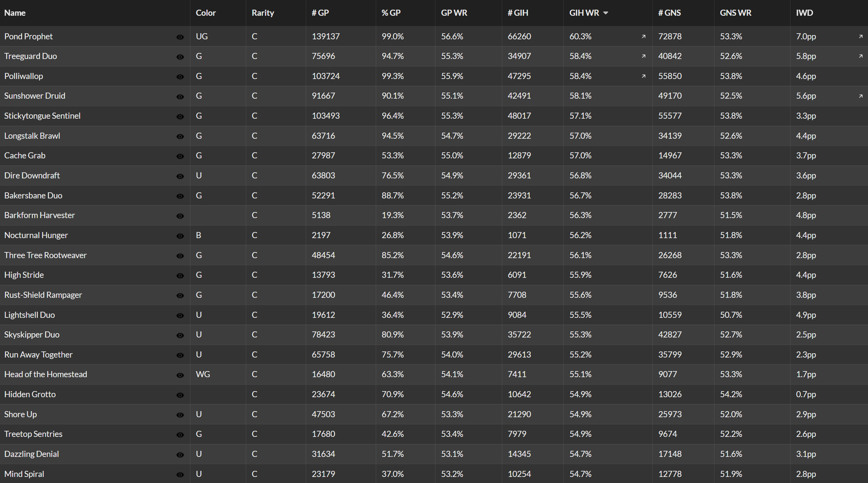Click arrow icon beside Polliwallop 58.4% GIH WR
This screenshot has width=868, height=483.
pos(644,76)
